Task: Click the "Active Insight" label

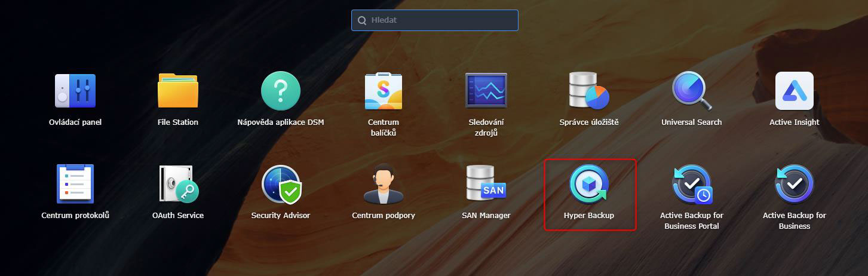Action: pyautogui.click(x=795, y=122)
